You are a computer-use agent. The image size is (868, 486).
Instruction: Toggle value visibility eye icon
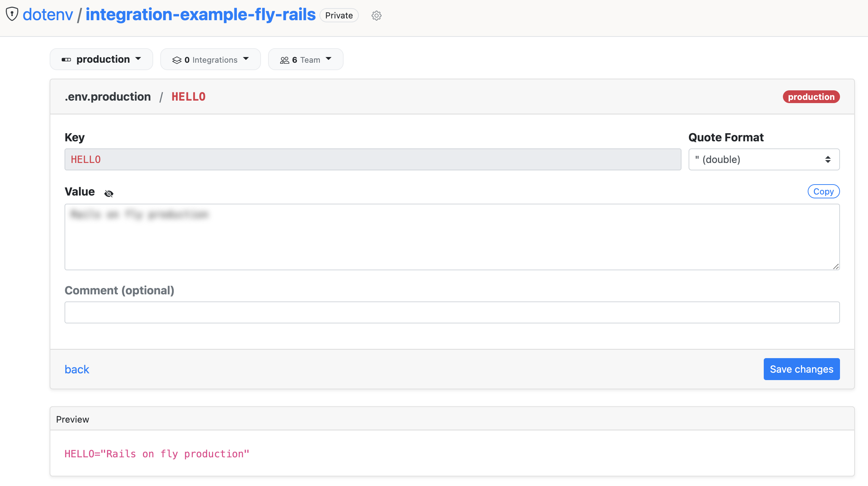[x=109, y=193]
